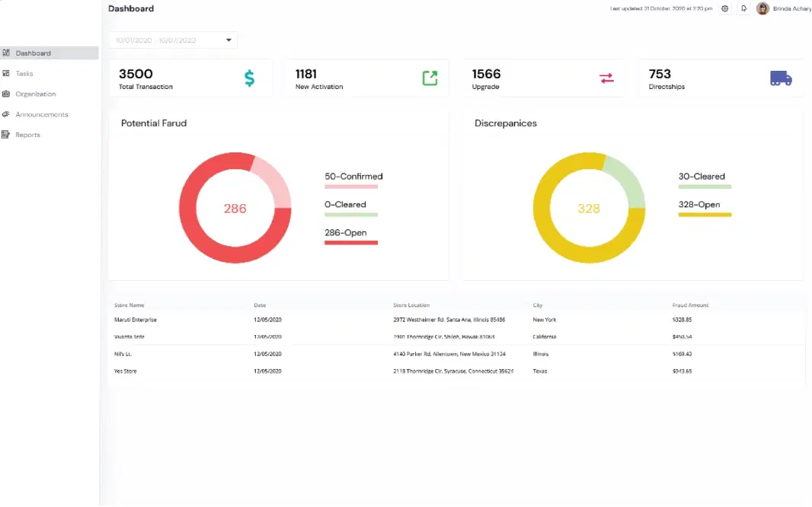Open settings via the gear icon
Image resolution: width=812 pixels, height=507 pixels.
(724, 9)
